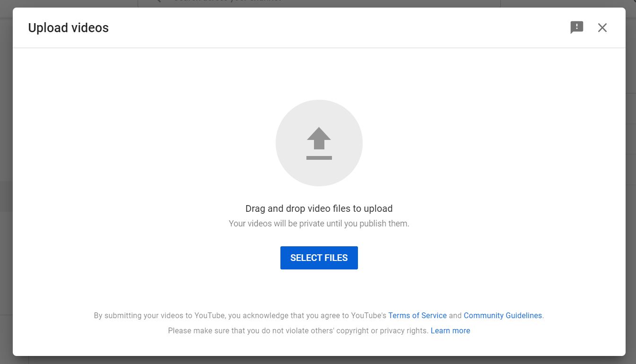636x364 pixels.
Task: Click the send feedback icon
Action: pos(577,27)
